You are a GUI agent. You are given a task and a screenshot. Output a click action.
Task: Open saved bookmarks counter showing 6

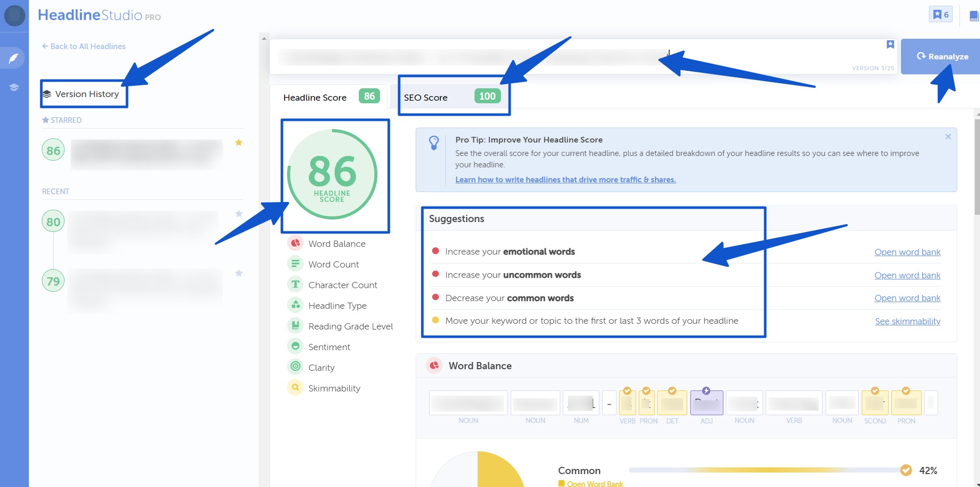[940, 14]
